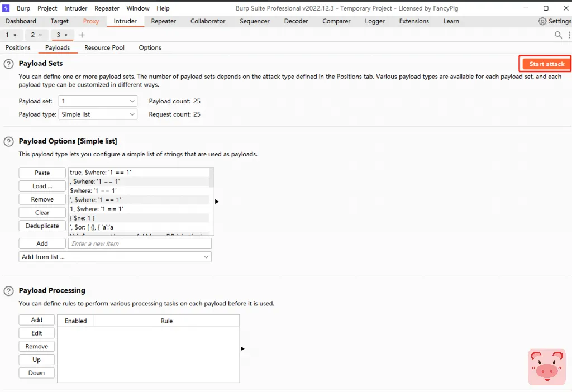
Task: Open the Payload type dropdown
Action: point(98,114)
